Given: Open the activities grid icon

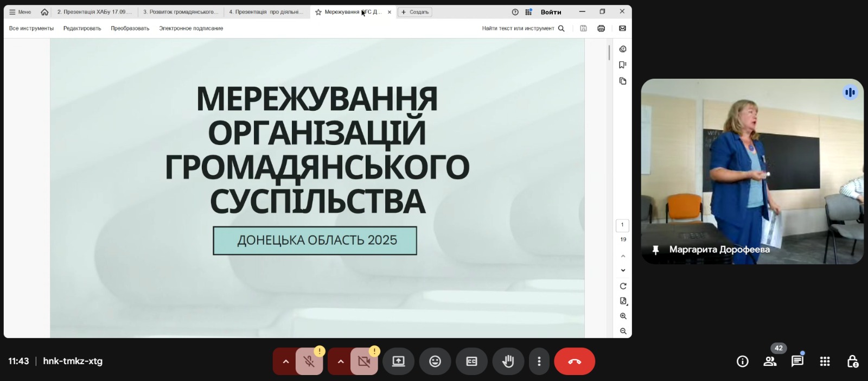Looking at the screenshot, I should tap(825, 361).
